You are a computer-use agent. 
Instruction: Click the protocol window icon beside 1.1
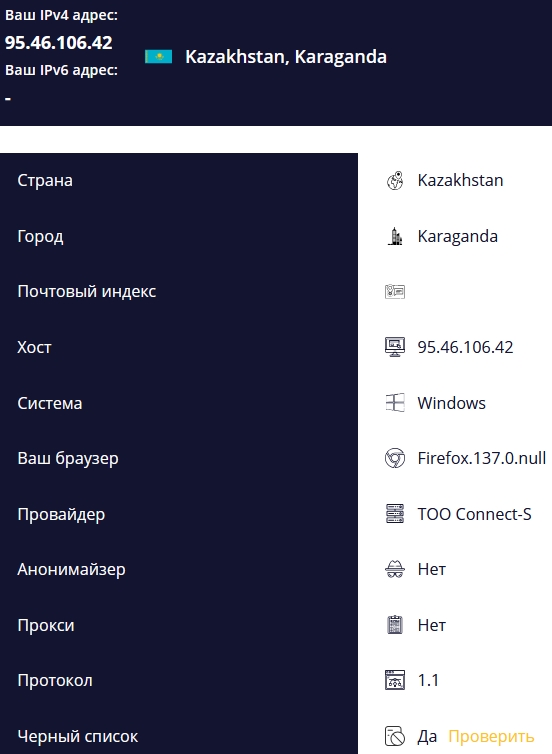click(395, 680)
